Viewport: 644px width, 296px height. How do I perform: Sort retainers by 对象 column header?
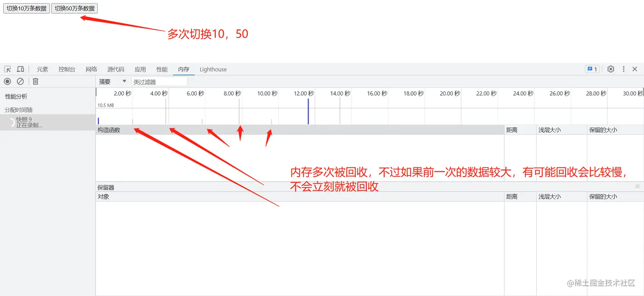300,196
